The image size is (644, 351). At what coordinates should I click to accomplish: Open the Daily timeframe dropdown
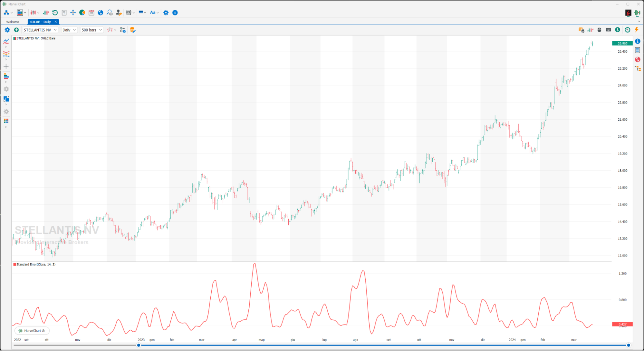coord(69,30)
